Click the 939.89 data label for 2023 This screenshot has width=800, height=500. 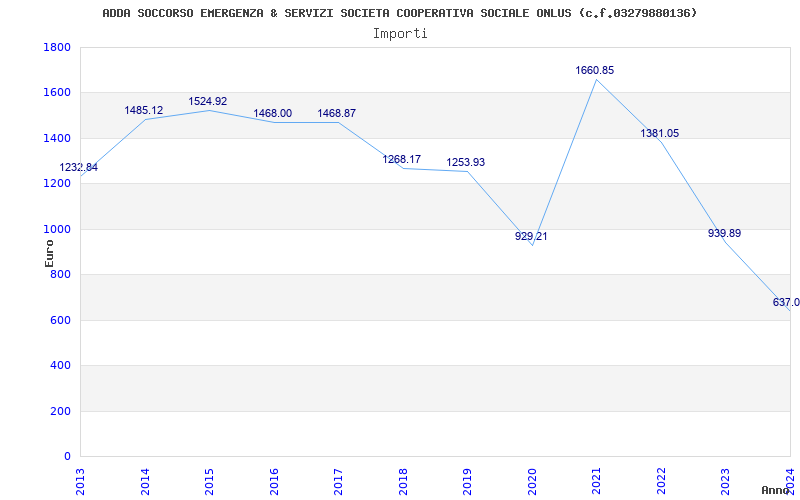(x=724, y=233)
